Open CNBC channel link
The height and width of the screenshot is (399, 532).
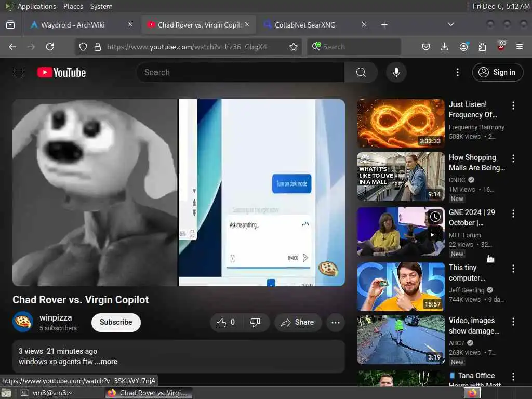click(x=457, y=180)
